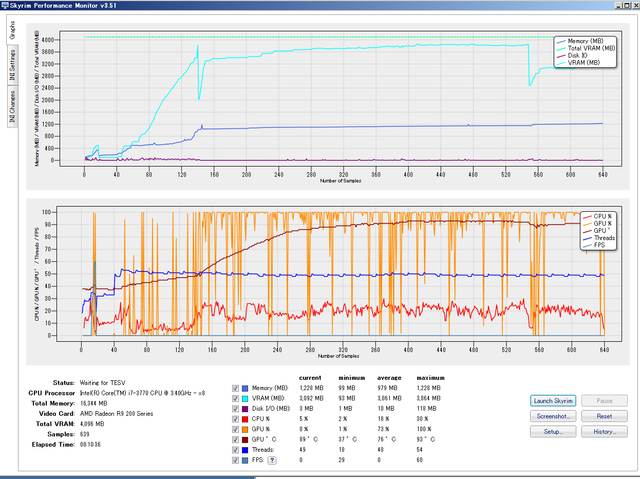Toggle the CPU % checkbox
Image resolution: width=640 pixels, height=479 pixels.
(x=235, y=419)
